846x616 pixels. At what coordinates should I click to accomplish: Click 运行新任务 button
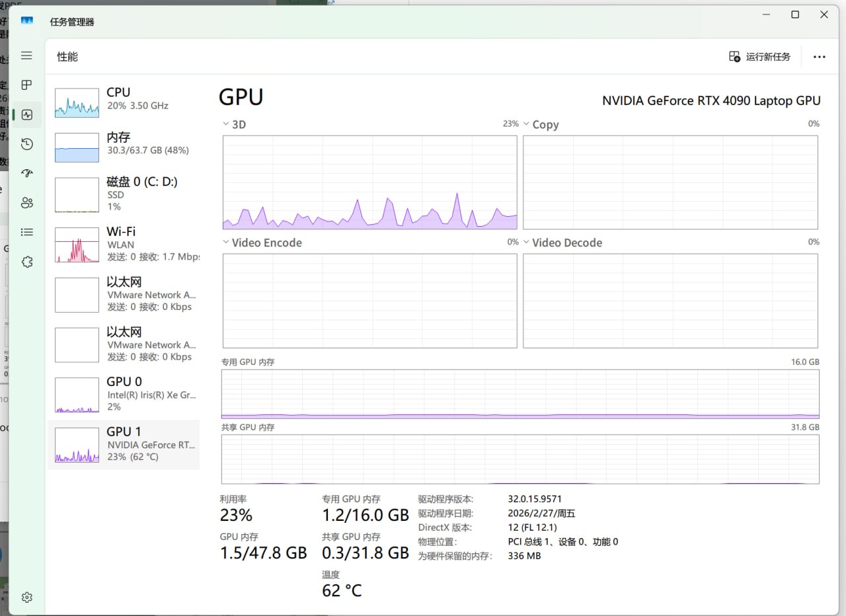tap(760, 57)
